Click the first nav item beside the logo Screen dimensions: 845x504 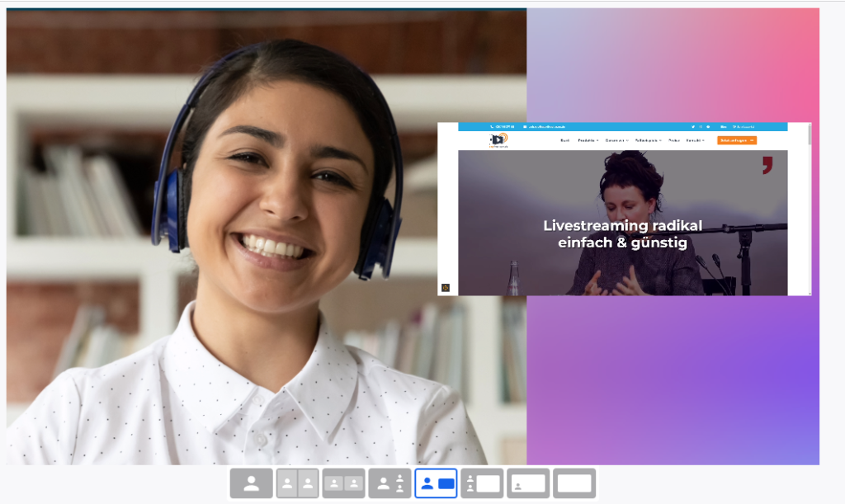[x=564, y=141]
